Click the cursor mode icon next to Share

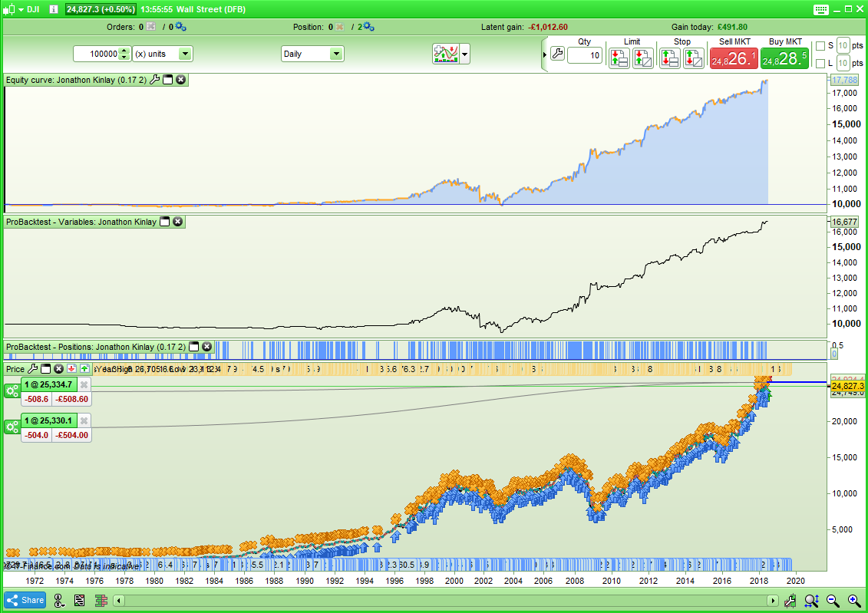pos(59,600)
